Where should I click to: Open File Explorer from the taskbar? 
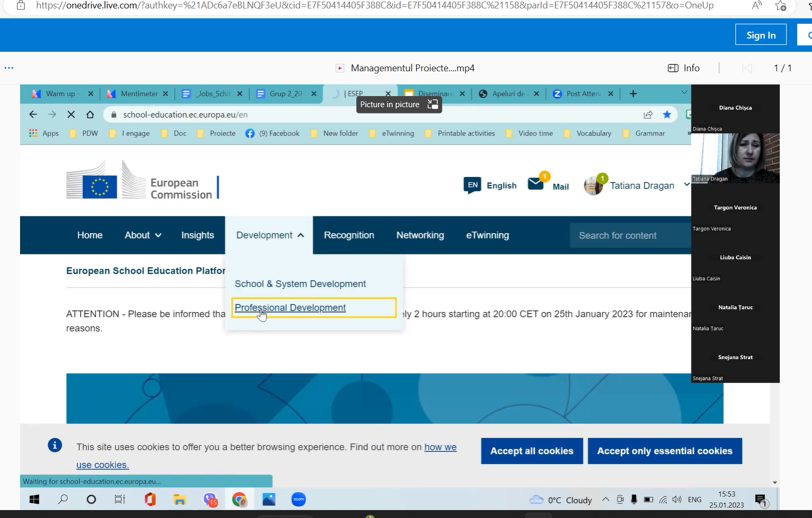pos(180,500)
